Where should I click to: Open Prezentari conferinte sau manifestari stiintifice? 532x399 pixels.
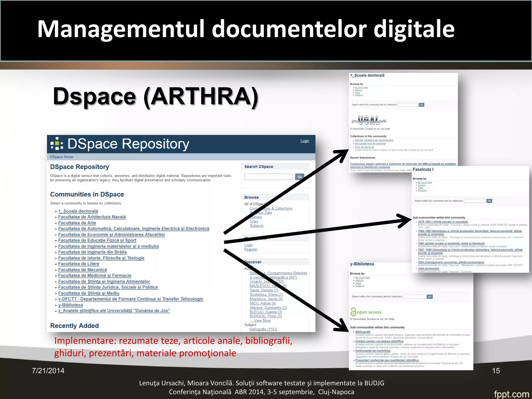coord(387,360)
